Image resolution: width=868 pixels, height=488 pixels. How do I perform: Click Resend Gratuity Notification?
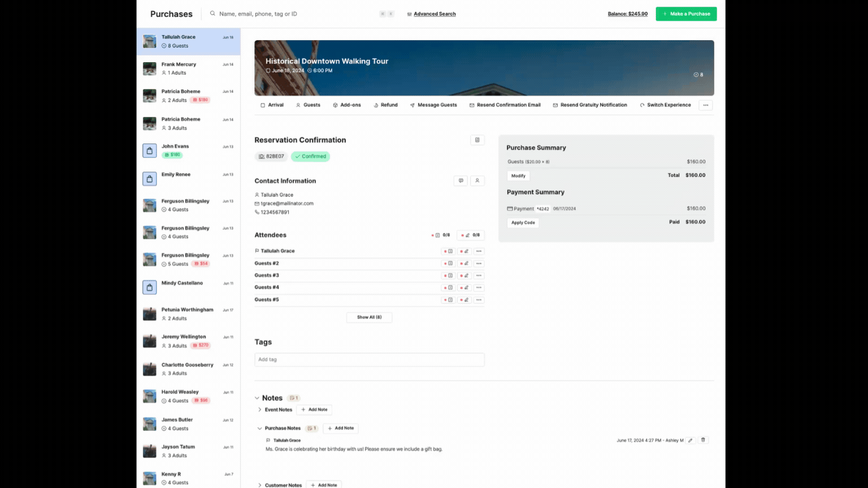(590, 105)
